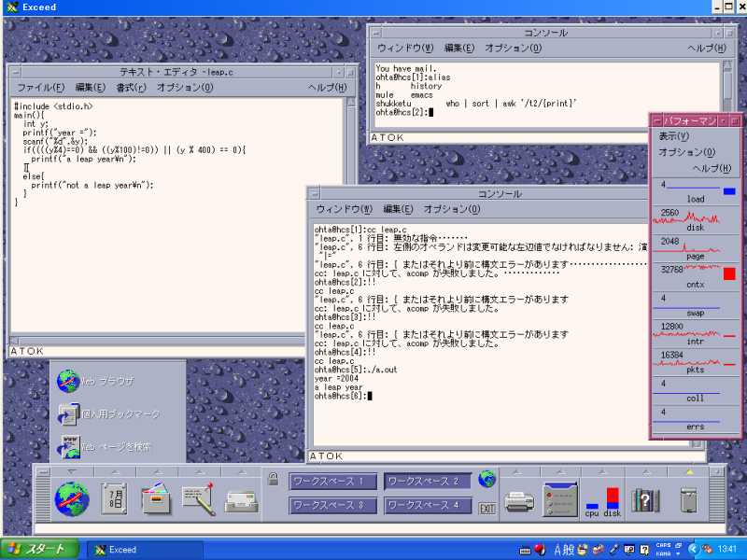Viewport: 747px width, 560px height.
Task: Expand the subpanel arrow above the Trash
Action: click(x=688, y=472)
